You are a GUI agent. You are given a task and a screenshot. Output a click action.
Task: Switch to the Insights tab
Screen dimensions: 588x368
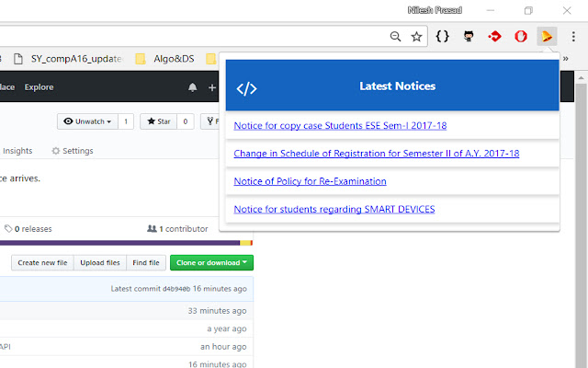point(17,151)
